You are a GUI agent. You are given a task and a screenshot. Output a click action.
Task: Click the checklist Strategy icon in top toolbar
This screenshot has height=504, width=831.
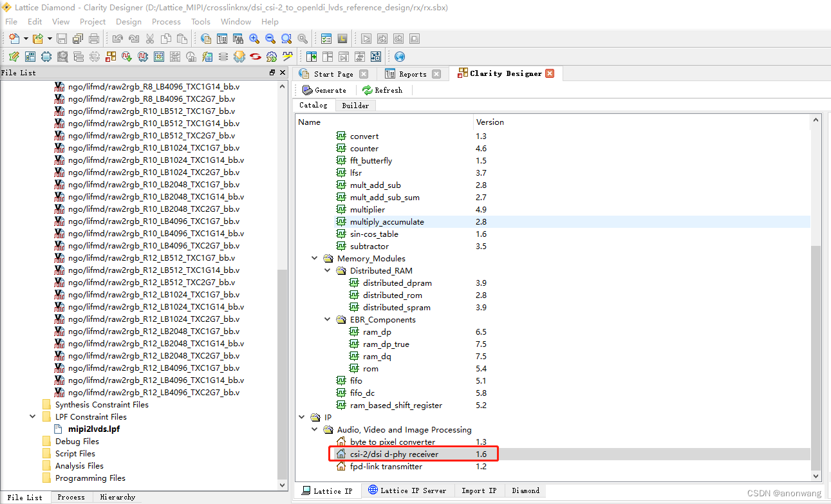[326, 39]
